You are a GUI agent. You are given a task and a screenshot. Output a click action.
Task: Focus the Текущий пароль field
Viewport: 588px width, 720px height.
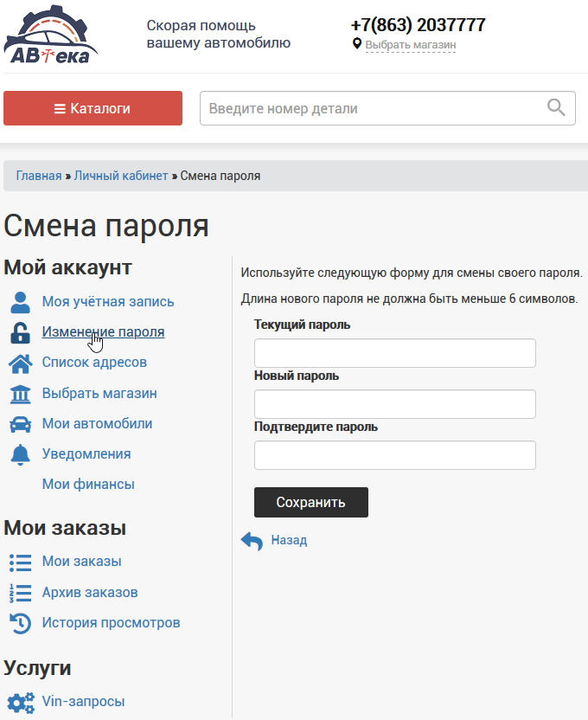click(x=394, y=353)
